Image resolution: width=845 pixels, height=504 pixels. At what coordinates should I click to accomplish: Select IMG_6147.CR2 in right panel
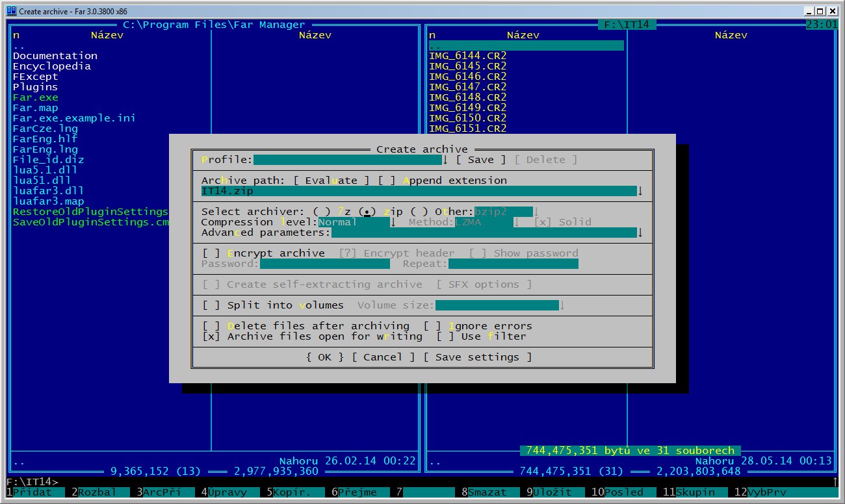click(x=468, y=87)
